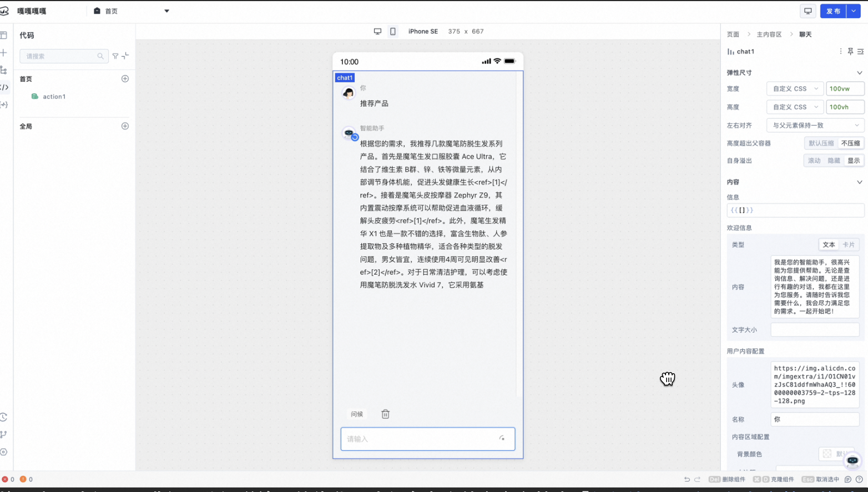Screen dimensions: 868x492
Task: Open the 首页 page selector at the top
Action: pyautogui.click(x=132, y=11)
